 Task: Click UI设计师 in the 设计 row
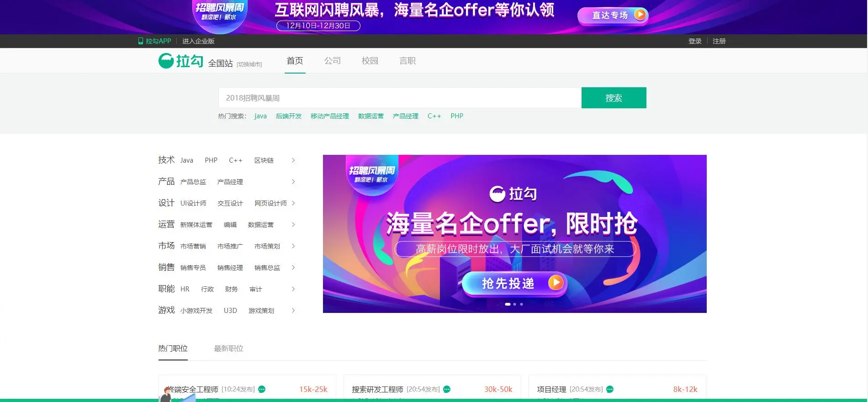[x=193, y=203]
